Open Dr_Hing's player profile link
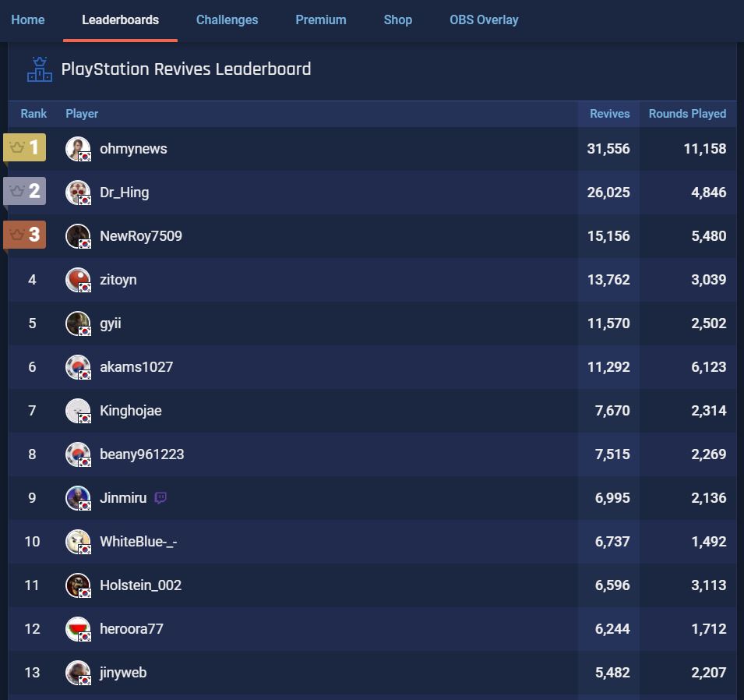Viewport: 744px width, 700px height. click(x=125, y=193)
